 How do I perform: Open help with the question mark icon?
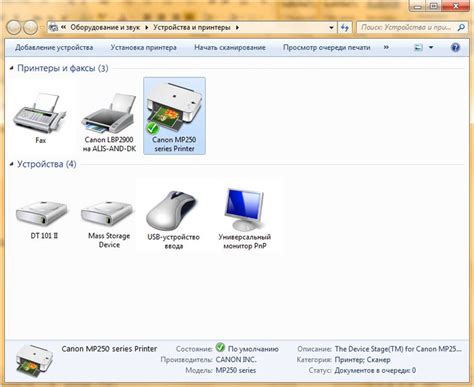455,47
